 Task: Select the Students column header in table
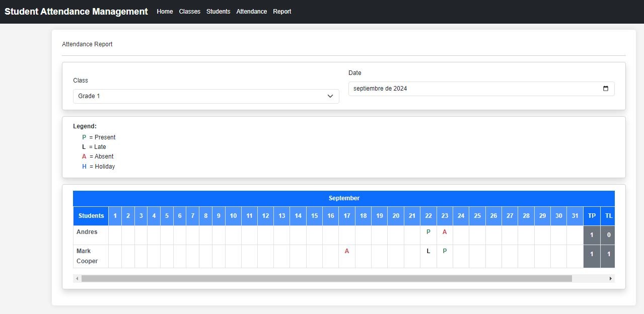(x=91, y=216)
